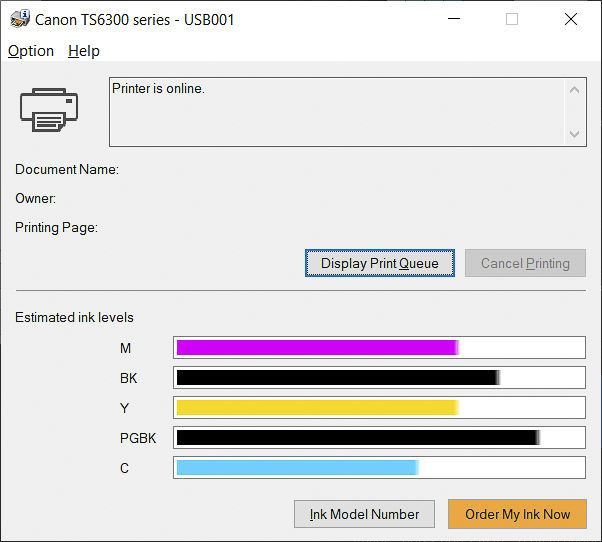Viewport: 602px width, 542px height.
Task: Click the 'Estimated ink levels' heading
Action: pyautogui.click(x=74, y=317)
